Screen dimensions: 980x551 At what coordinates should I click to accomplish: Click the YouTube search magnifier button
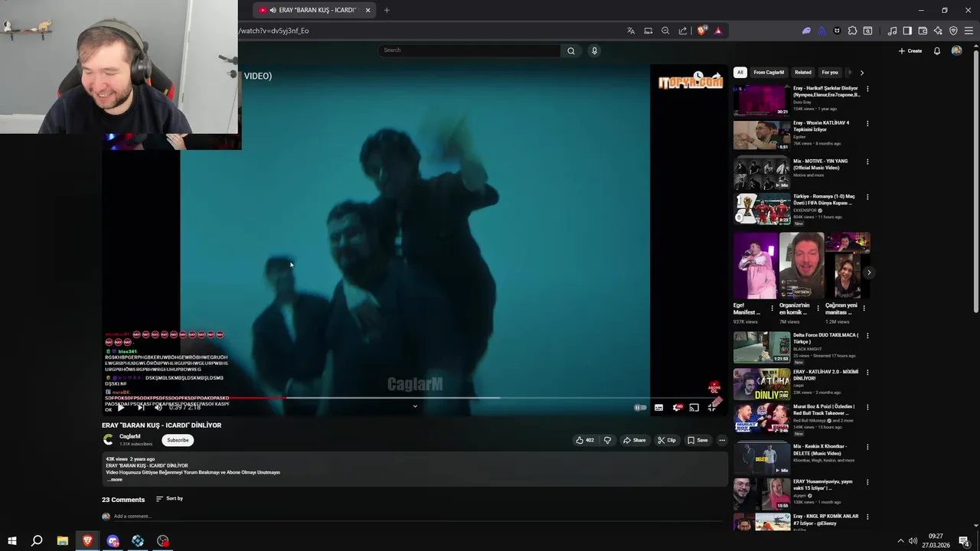coord(570,51)
